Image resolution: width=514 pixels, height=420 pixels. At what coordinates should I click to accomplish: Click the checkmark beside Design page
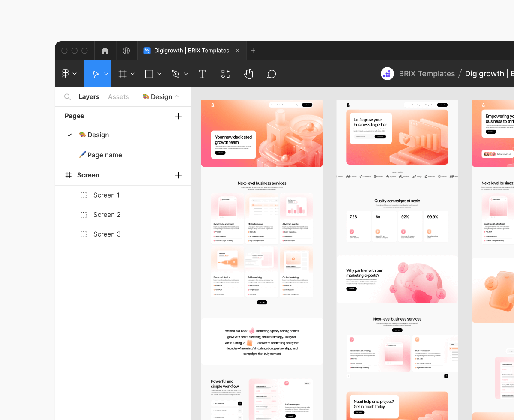[69, 135]
